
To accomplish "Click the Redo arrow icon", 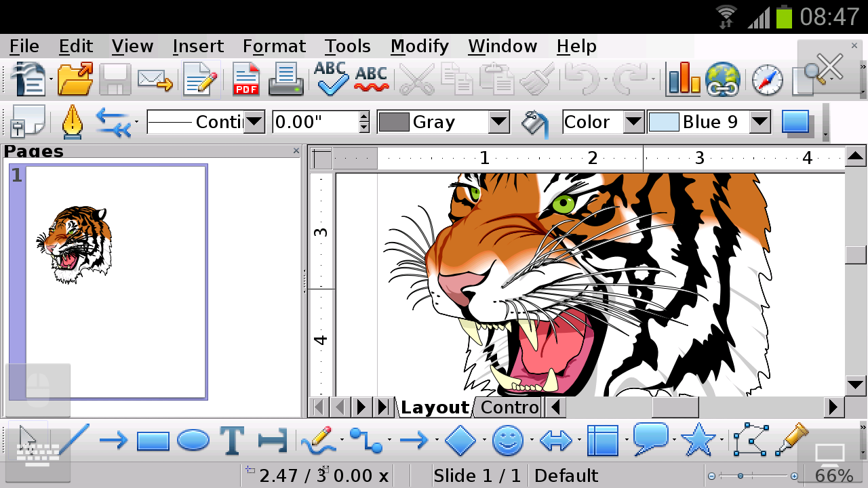I will 630,79.
